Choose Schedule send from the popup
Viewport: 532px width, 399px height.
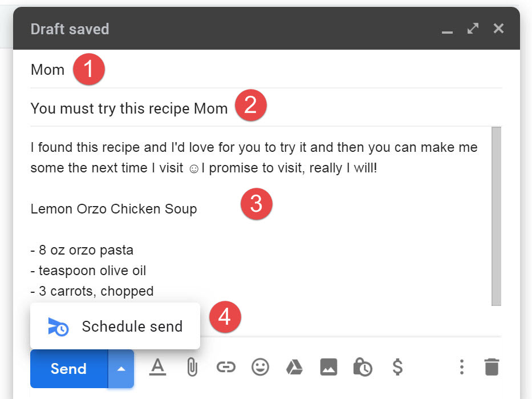tap(115, 326)
